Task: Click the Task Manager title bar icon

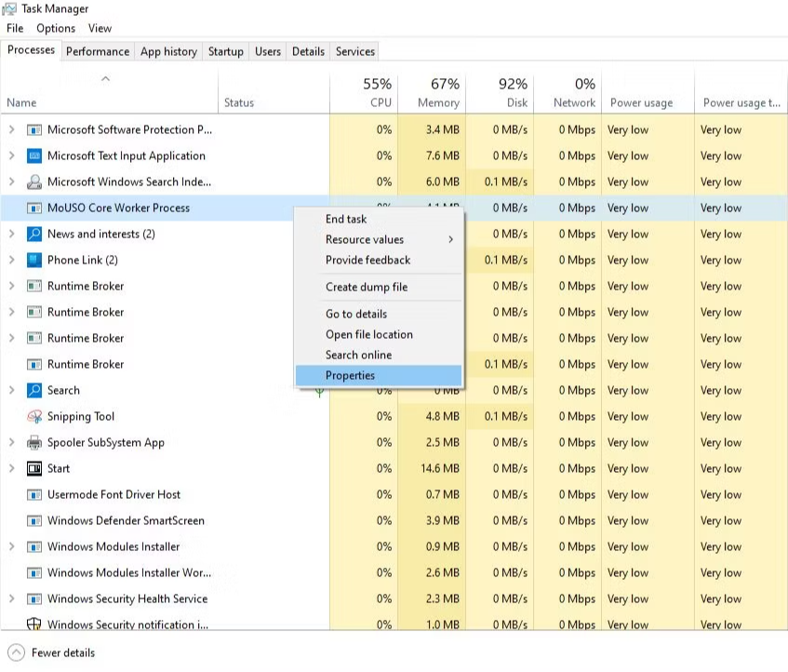Action: tap(9, 8)
